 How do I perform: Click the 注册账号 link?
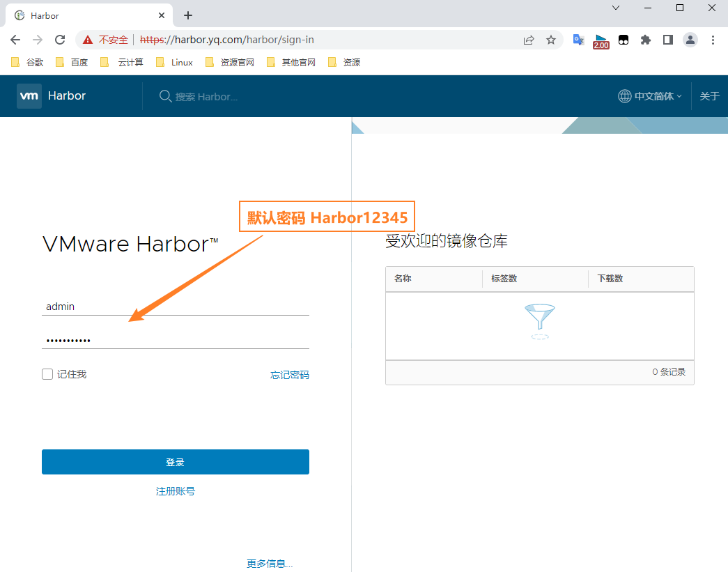pyautogui.click(x=175, y=491)
